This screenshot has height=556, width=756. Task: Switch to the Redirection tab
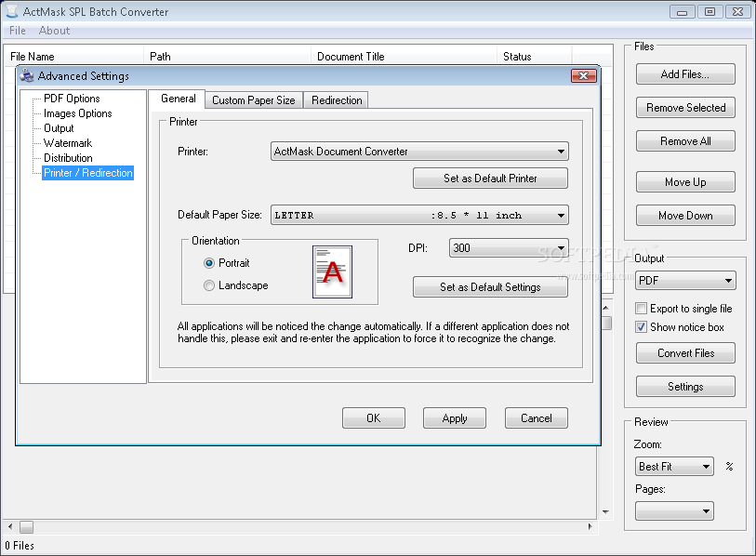[x=337, y=100]
